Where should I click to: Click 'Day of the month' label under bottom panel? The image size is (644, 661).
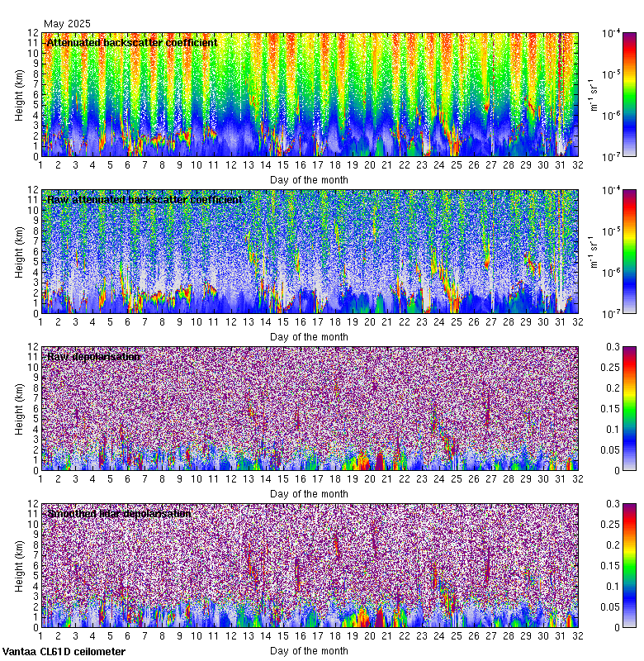point(309,651)
